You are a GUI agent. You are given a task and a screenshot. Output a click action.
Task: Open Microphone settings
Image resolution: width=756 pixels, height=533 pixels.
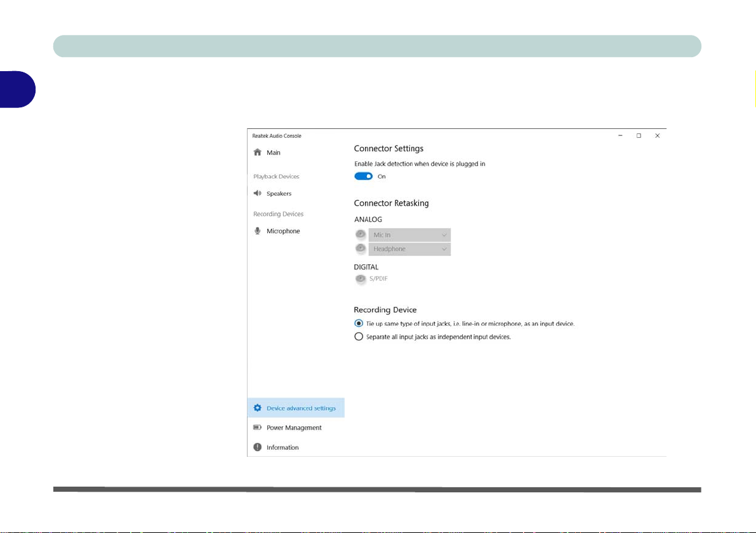pos(283,231)
